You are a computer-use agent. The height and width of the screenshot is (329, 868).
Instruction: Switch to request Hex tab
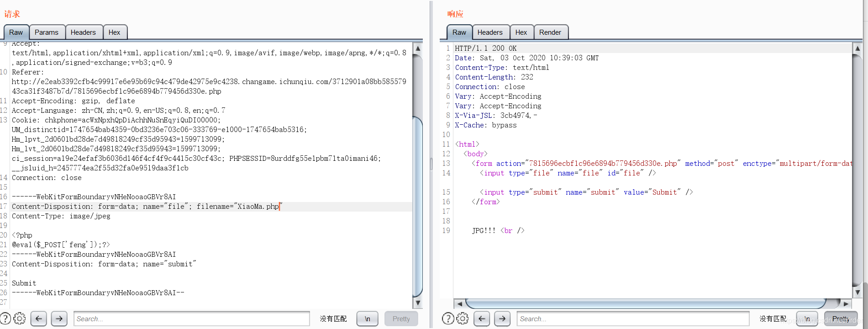click(x=115, y=32)
